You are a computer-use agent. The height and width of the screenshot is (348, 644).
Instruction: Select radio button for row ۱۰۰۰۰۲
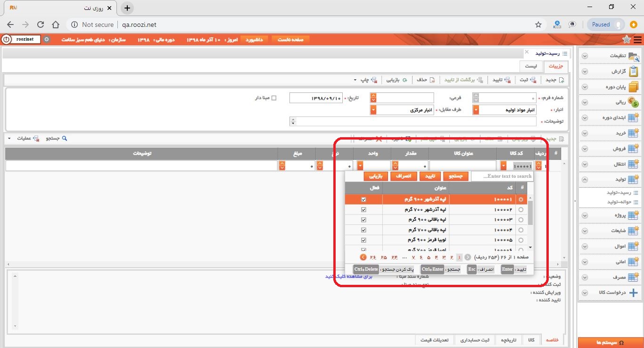pos(521,209)
